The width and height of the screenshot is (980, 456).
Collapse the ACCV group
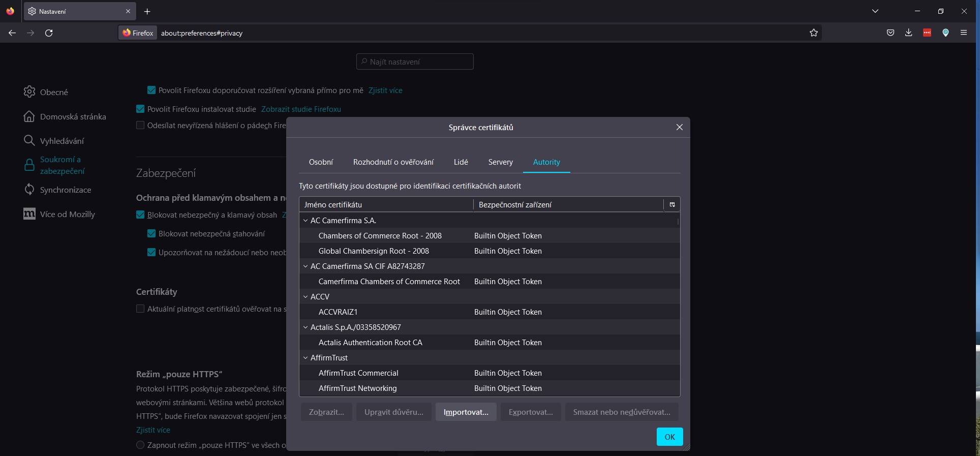(305, 297)
